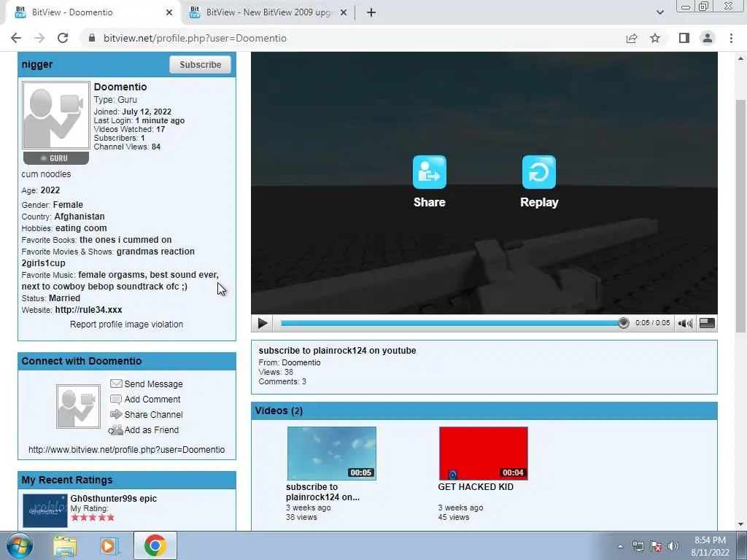Screen dimensions: 747x560
Task: Click the Add as Friend icon
Action: coord(115,430)
